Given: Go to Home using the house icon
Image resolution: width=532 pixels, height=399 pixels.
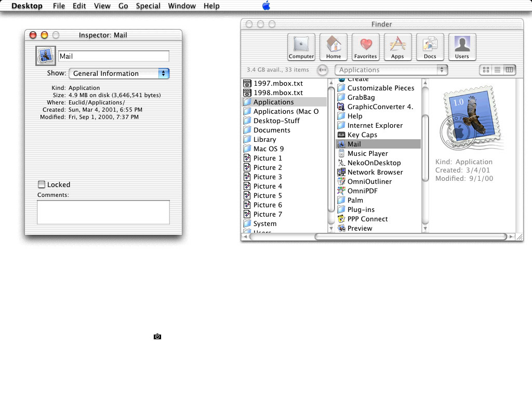Looking at the screenshot, I should (x=333, y=47).
